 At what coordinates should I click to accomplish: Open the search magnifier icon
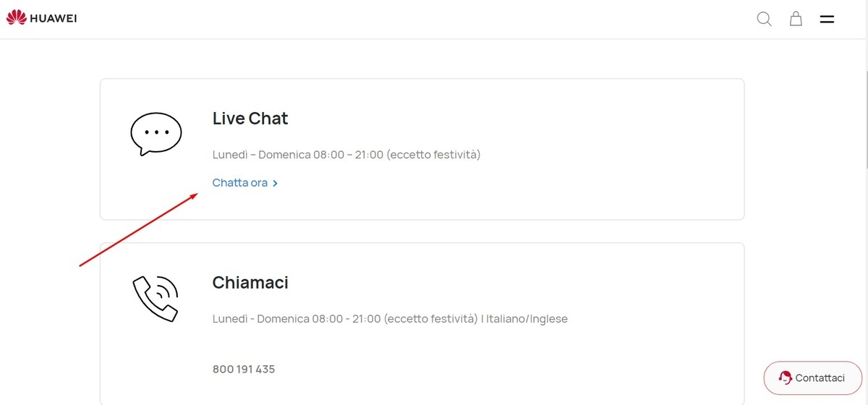point(764,19)
